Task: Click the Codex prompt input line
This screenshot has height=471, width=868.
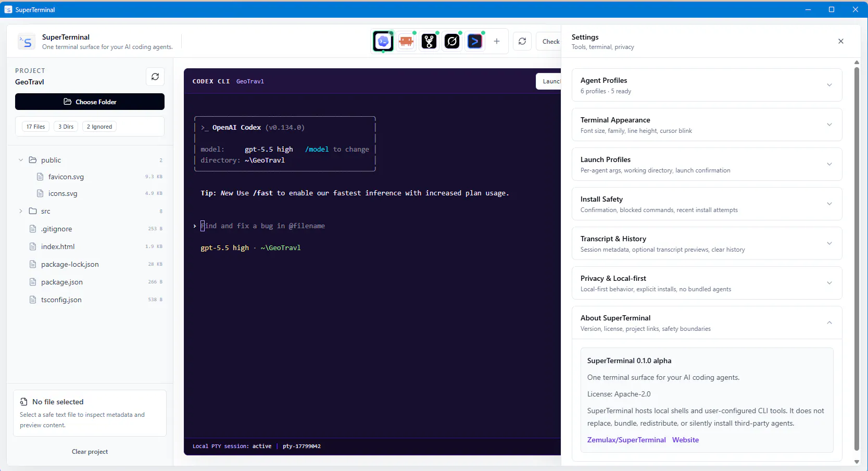Action: (x=263, y=226)
